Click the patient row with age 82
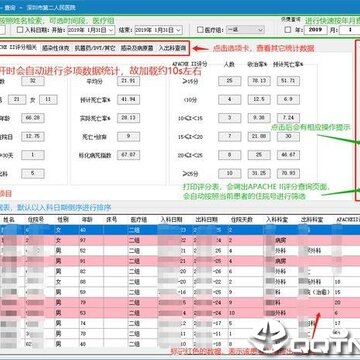360x360 pixels. click(180, 271)
